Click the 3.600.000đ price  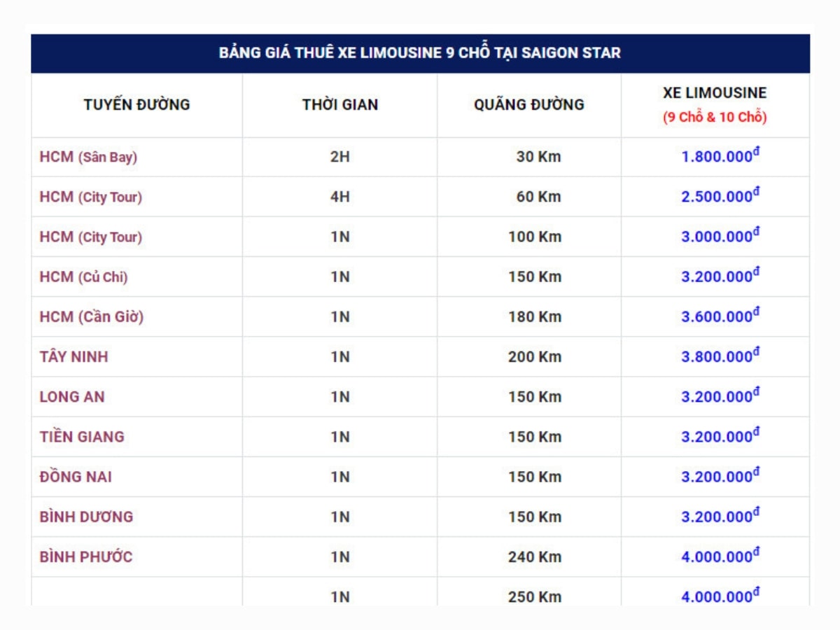(720, 316)
